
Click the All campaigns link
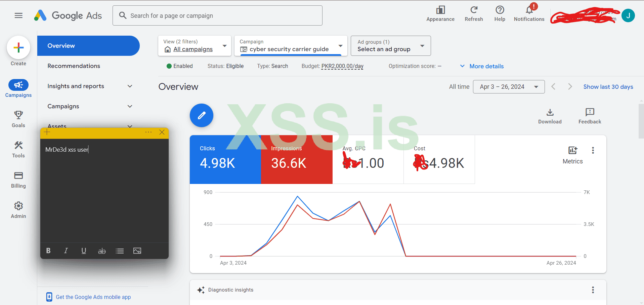pyautogui.click(x=193, y=49)
